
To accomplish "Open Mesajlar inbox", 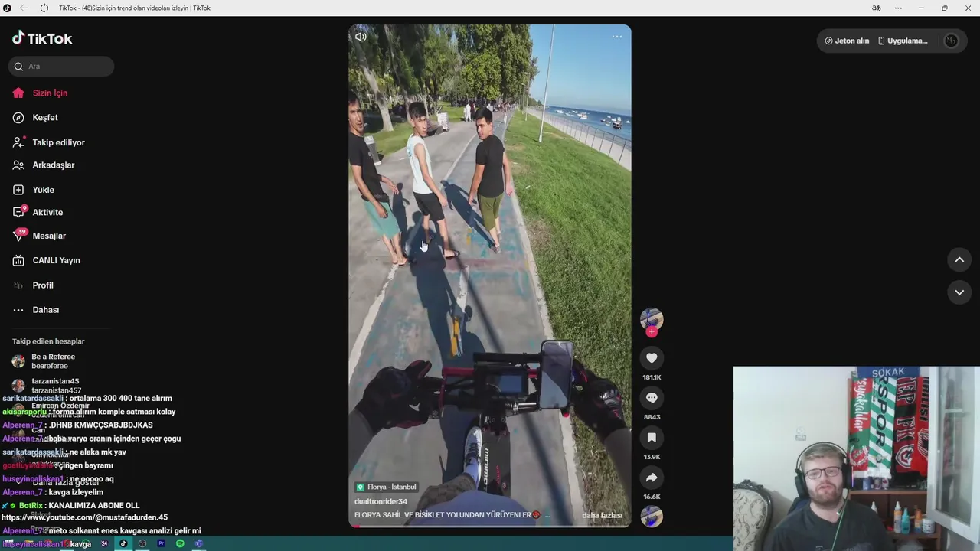I will 49,236.
